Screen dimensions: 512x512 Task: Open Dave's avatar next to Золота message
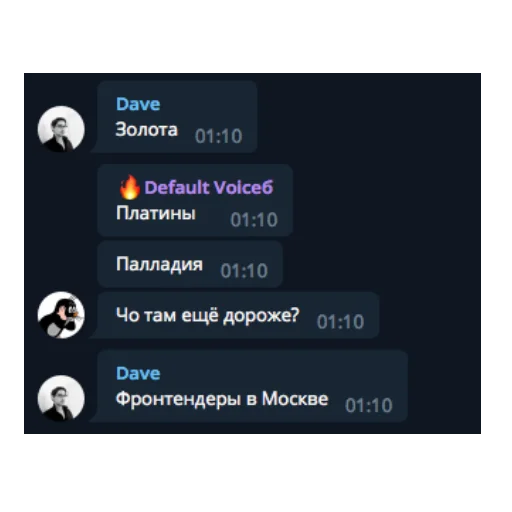61,129
